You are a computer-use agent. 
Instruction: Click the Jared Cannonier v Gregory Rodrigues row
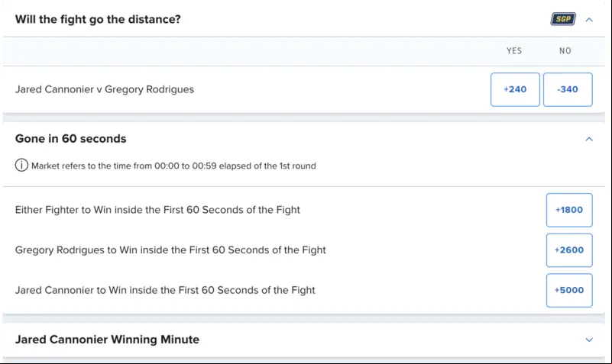pos(304,89)
